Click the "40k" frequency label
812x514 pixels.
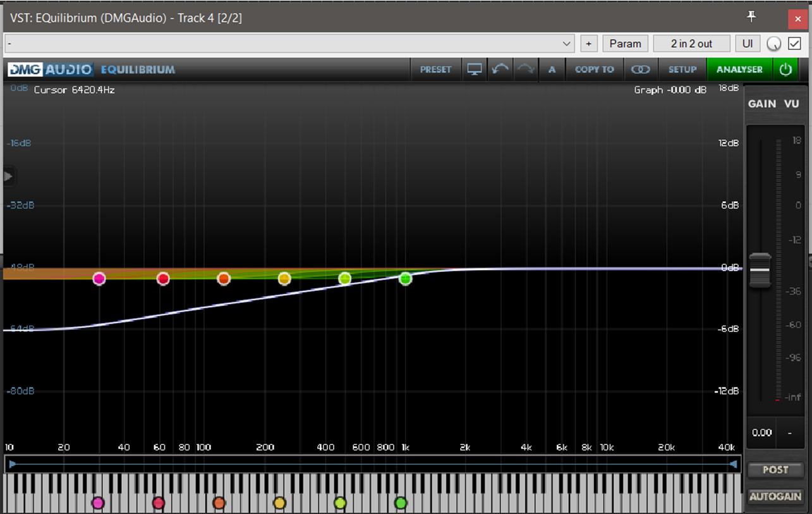pos(727,448)
